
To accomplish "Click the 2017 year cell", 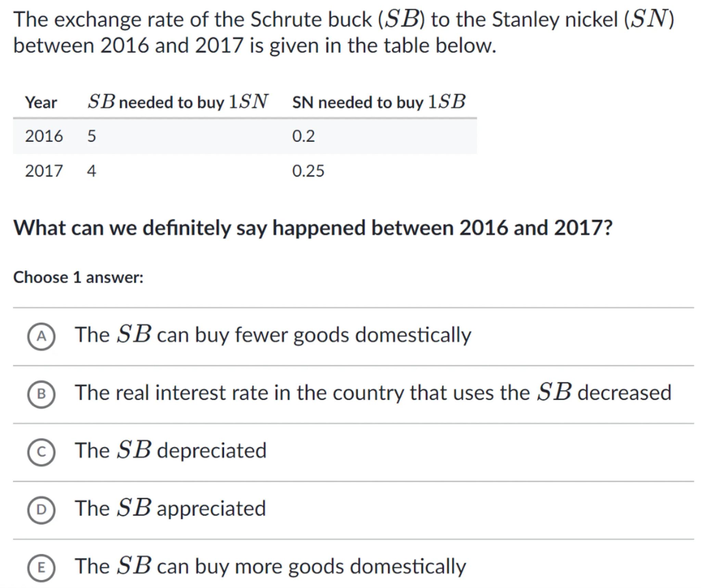I will pyautogui.click(x=44, y=171).
